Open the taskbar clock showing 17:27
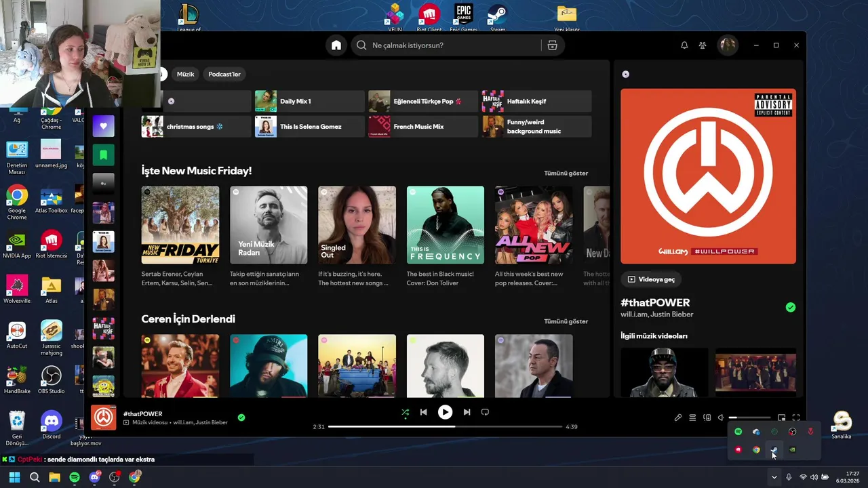The width and height of the screenshot is (868, 488). (849, 477)
